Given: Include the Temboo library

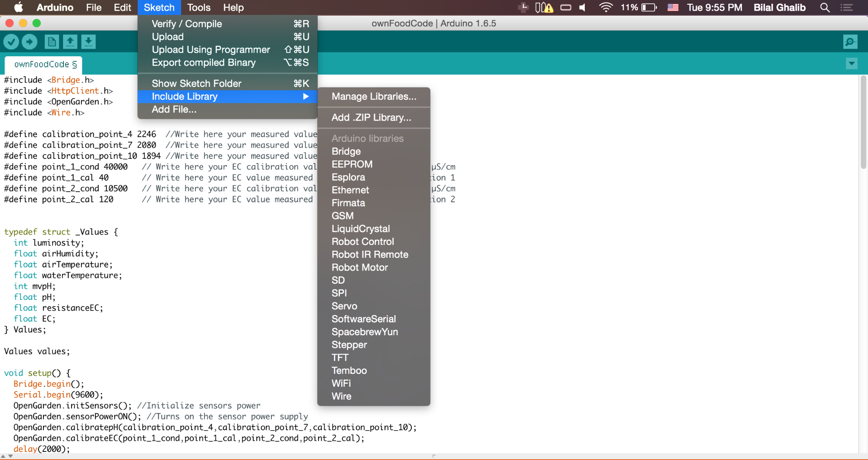Looking at the screenshot, I should pos(374,371).
